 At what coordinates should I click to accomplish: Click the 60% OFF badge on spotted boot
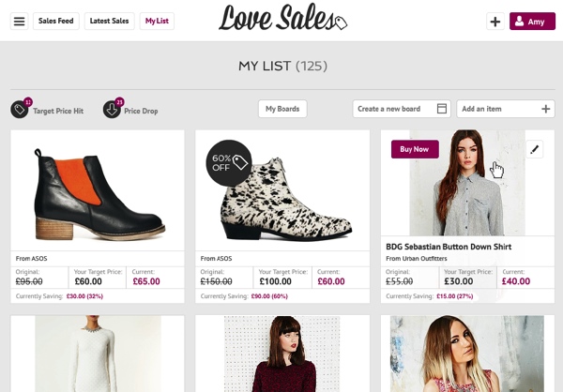point(229,162)
